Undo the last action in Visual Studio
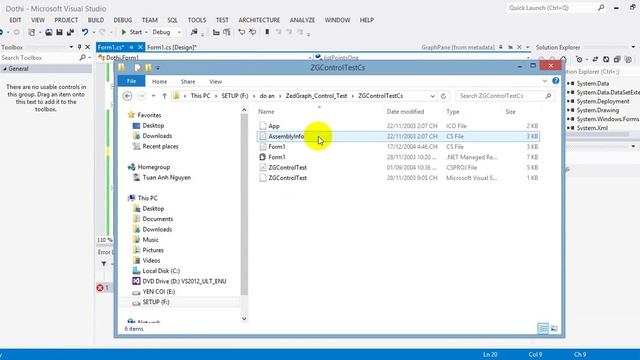Image resolution: width=640 pixels, height=360 pixels. pyautogui.click(x=84, y=32)
